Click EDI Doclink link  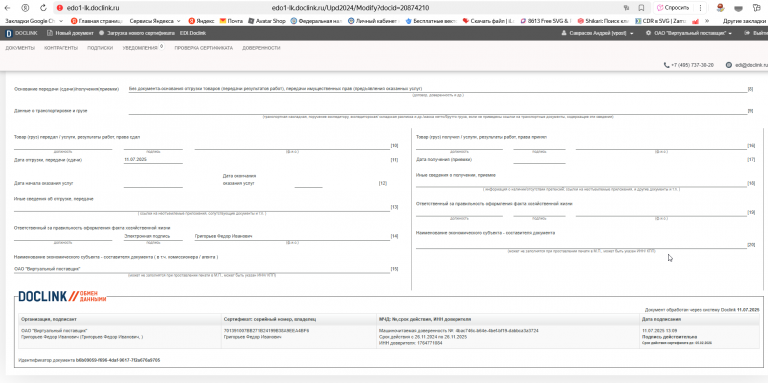(193, 33)
